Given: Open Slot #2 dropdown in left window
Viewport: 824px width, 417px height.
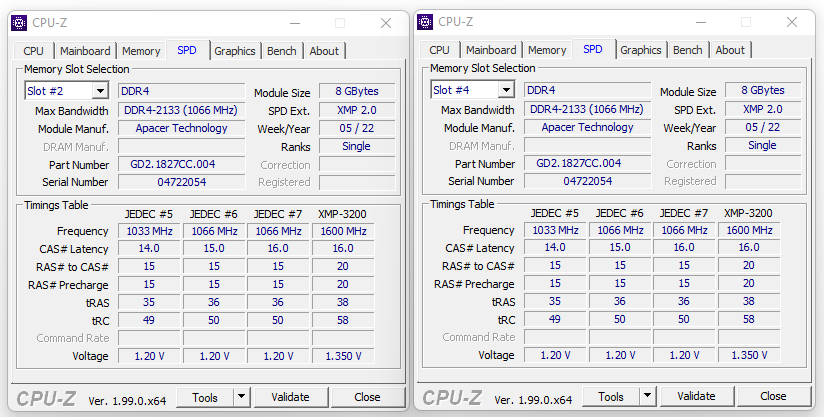Looking at the screenshot, I should click(x=100, y=91).
